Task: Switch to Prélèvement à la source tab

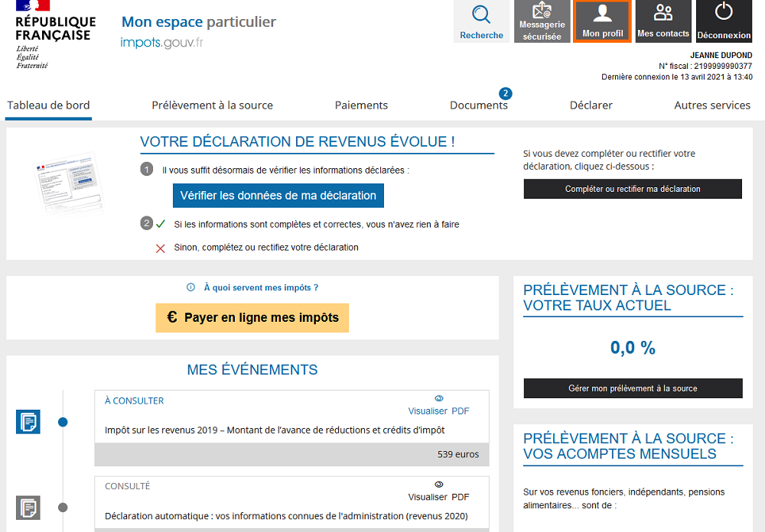Action: click(x=212, y=105)
